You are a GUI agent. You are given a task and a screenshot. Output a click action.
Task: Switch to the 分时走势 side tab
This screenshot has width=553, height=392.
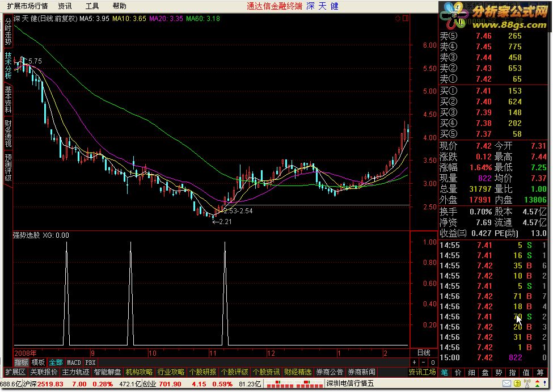[8, 32]
